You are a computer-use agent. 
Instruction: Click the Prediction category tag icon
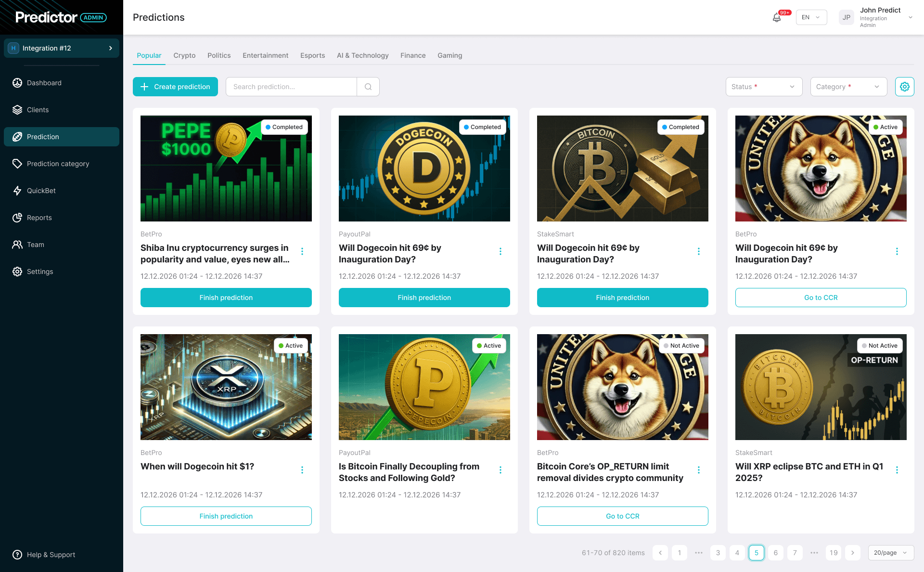(17, 164)
